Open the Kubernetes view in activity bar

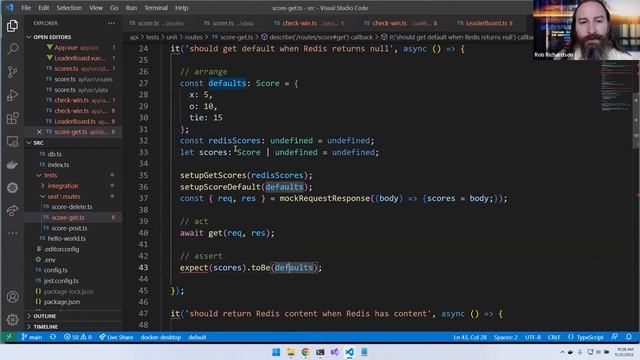(x=12, y=188)
